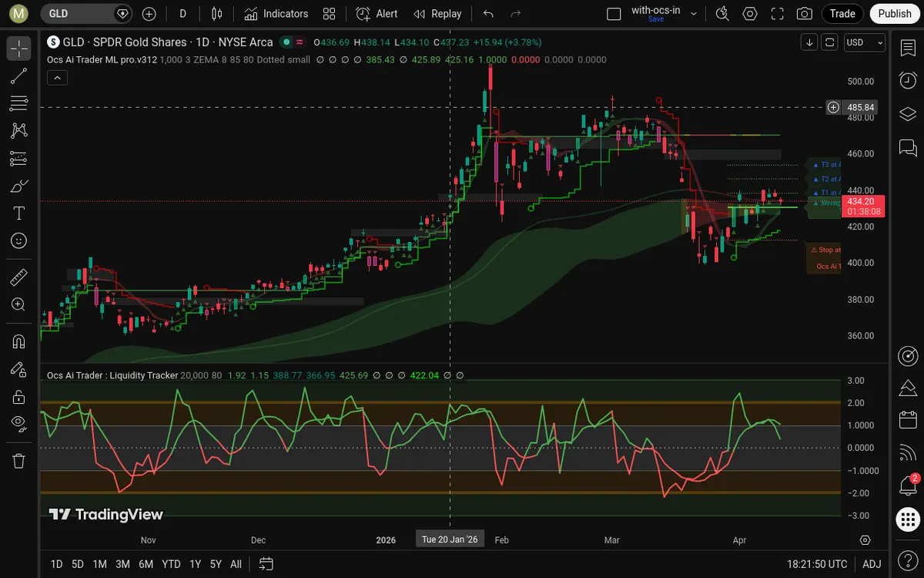Image resolution: width=924 pixels, height=578 pixels.
Task: Remove drawings with the trash icon
Action: coord(19,461)
